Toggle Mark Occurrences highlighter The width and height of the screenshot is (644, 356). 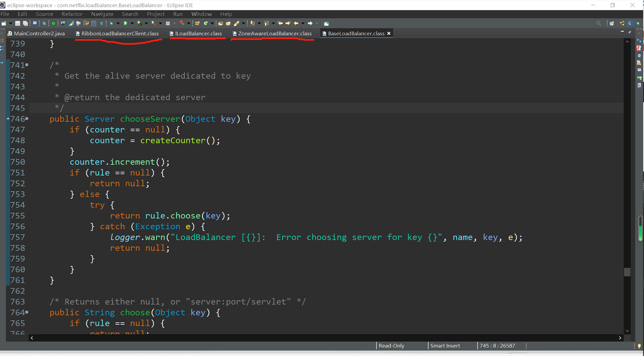click(x=71, y=23)
